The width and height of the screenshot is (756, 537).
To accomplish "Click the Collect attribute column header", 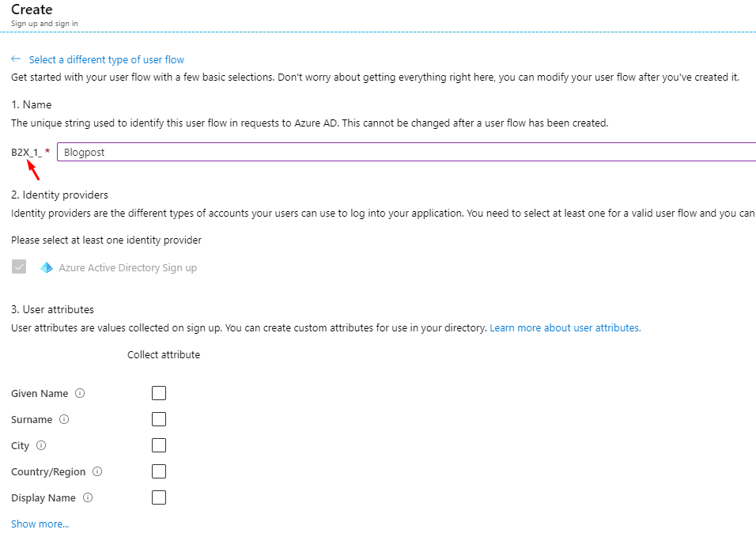I will tap(164, 355).
